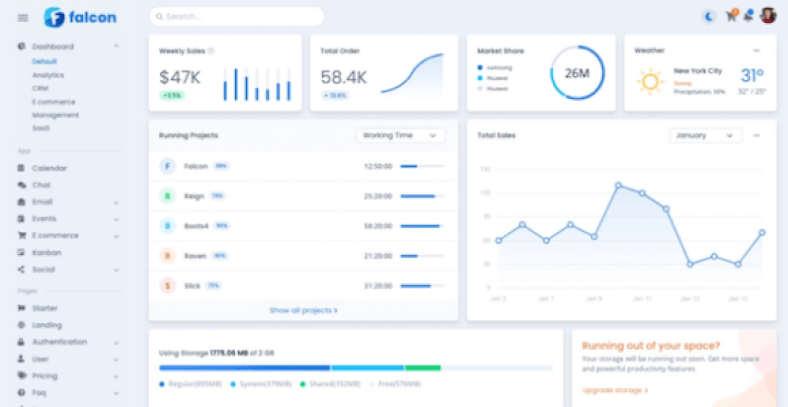Click the New York City label

click(698, 71)
